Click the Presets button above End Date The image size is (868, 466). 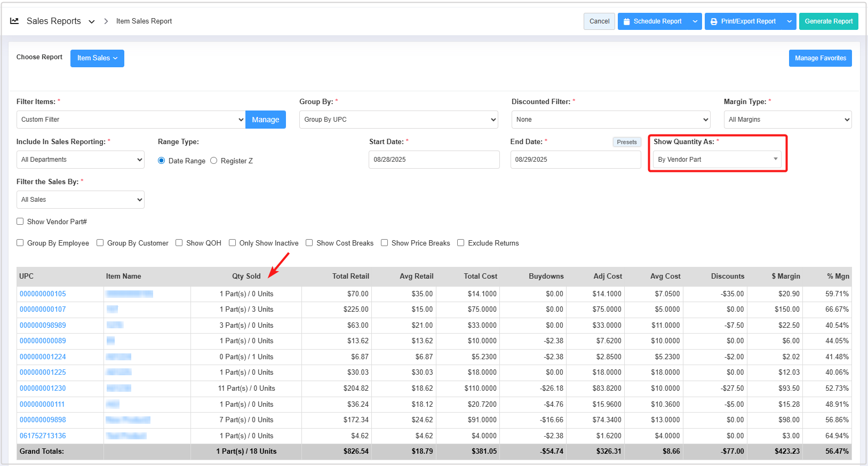pyautogui.click(x=626, y=142)
